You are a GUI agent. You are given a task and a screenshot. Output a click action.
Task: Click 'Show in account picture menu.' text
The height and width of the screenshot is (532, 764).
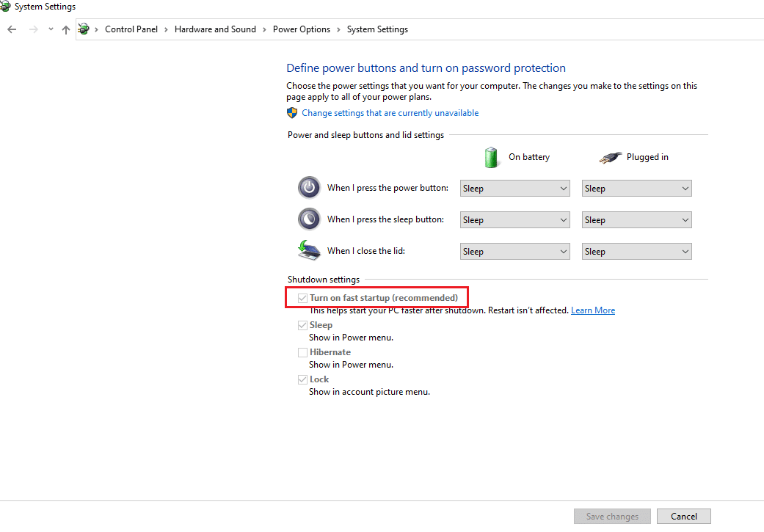[369, 392]
